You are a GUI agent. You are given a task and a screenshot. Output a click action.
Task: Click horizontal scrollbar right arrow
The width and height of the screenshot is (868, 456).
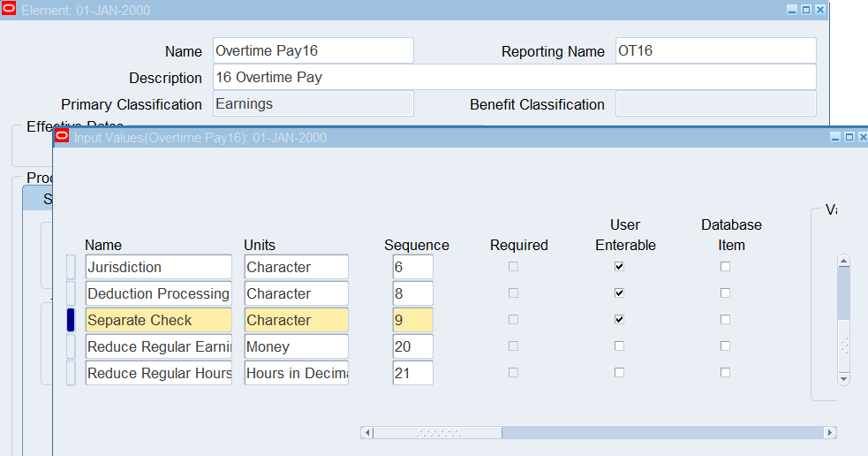point(829,433)
